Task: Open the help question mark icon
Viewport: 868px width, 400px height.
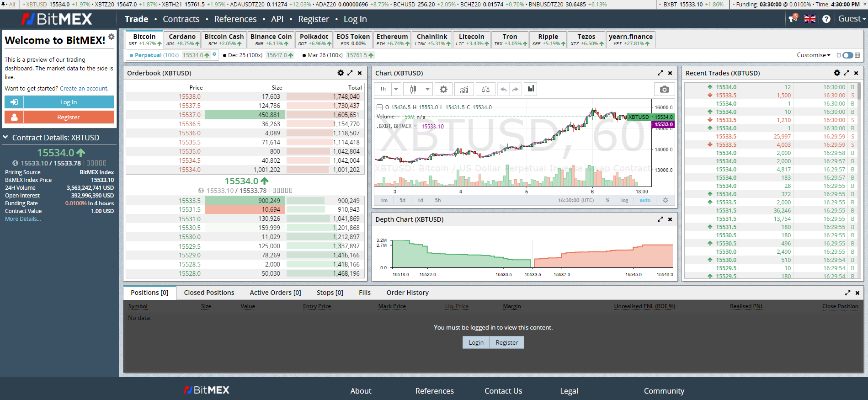Action: 826,19
